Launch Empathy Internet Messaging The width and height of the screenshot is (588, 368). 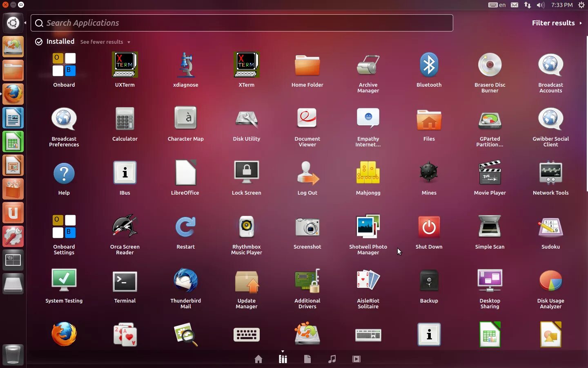pos(368,119)
